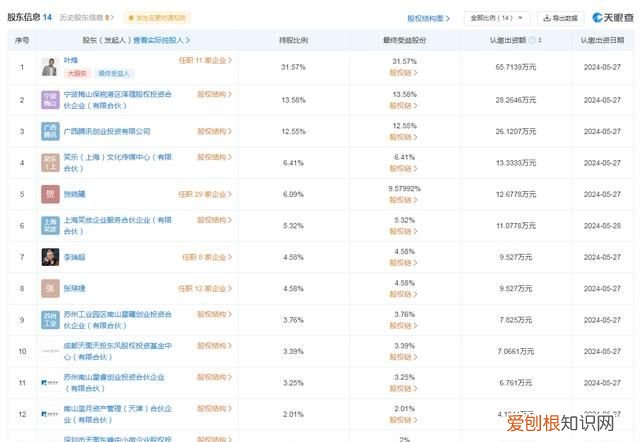This screenshot has height=442, width=640.
Task: Open 股权链 link under 3.39%
Action: (403, 357)
